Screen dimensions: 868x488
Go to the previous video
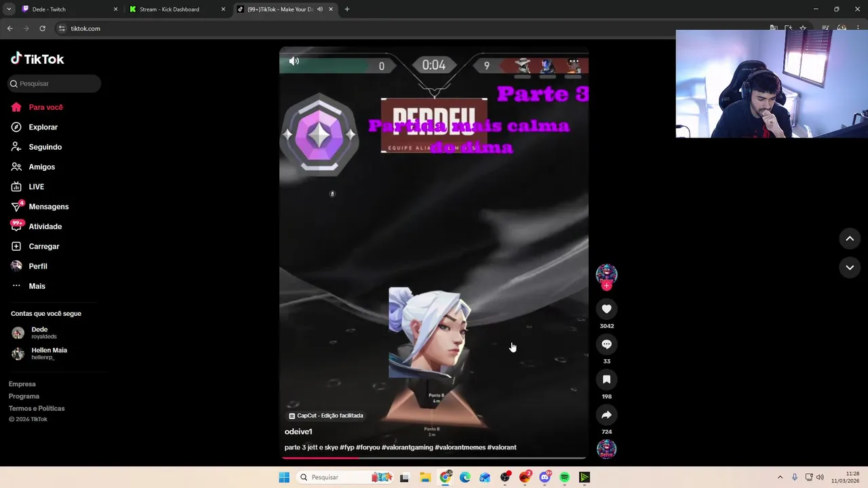(850, 239)
